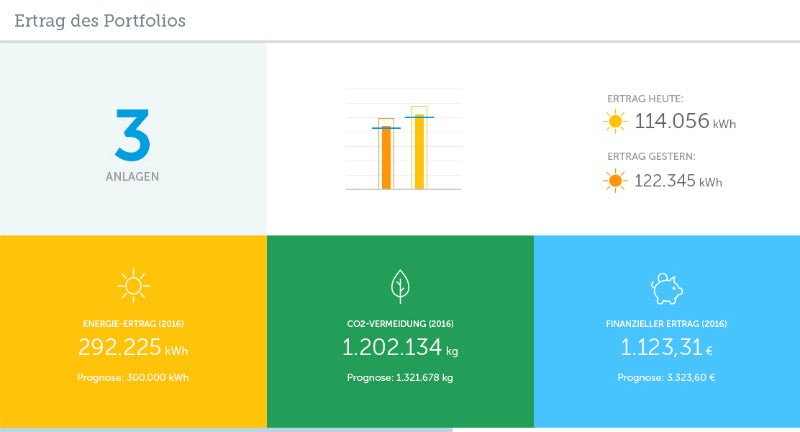Click the CO2-VERMEIDUNG (2016) label
This screenshot has width=800, height=432.
(x=400, y=324)
